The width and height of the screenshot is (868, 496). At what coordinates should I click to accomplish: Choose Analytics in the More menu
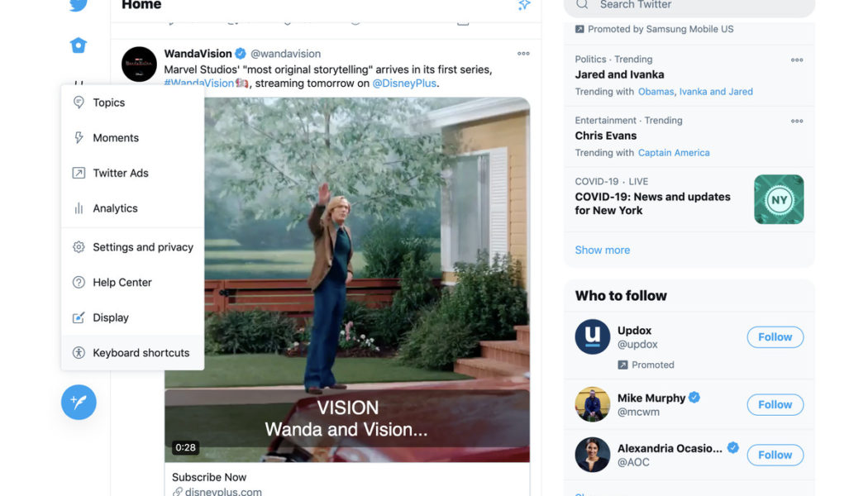115,208
